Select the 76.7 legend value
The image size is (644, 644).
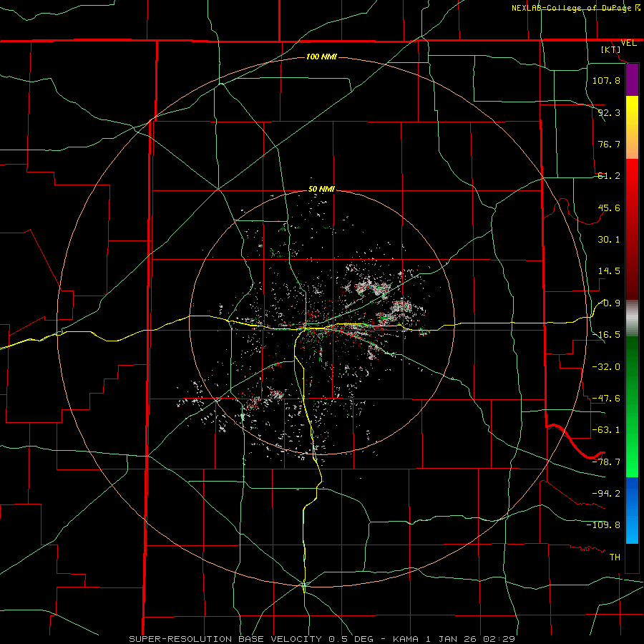click(x=609, y=144)
